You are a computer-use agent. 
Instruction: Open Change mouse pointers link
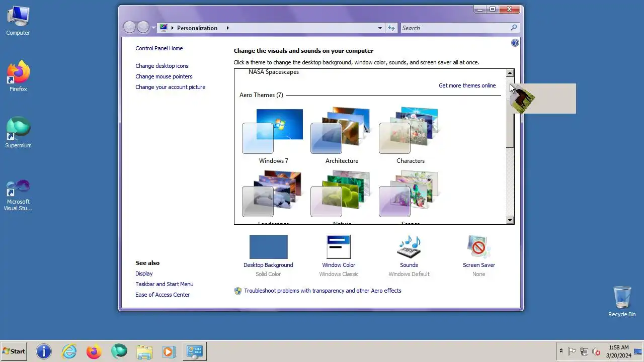(x=164, y=76)
